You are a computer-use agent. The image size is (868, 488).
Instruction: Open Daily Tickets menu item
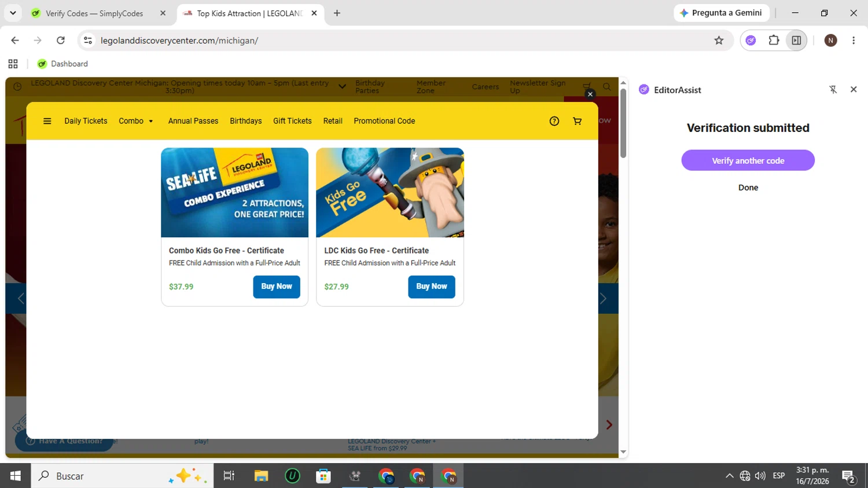pos(86,121)
